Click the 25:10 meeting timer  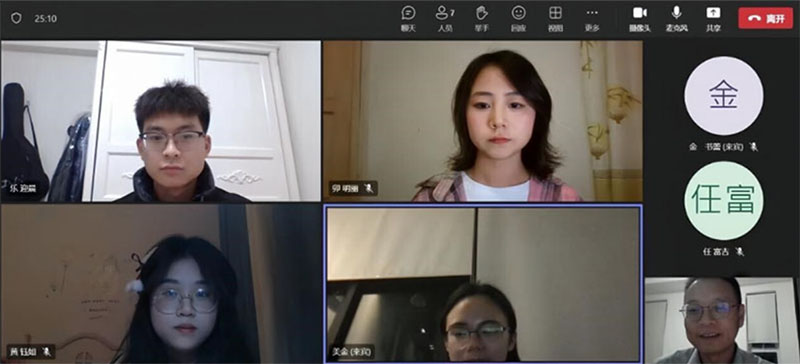45,19
